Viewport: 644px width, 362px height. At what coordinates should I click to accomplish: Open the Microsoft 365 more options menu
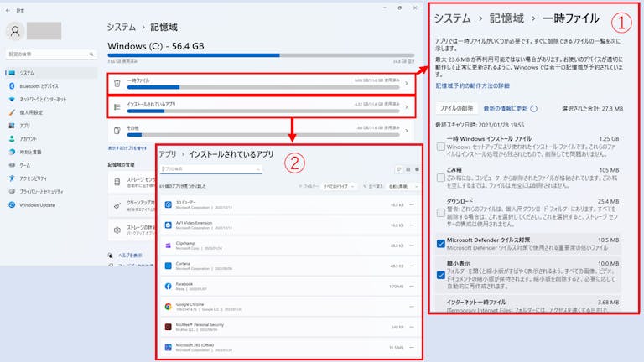click(412, 347)
